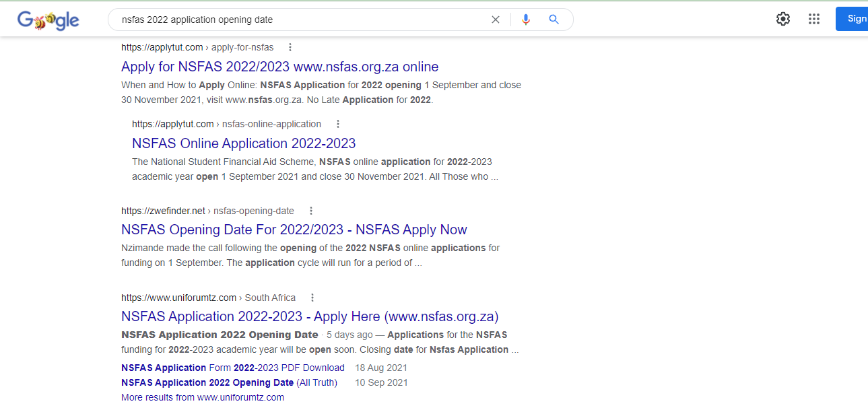Clear the search box with X icon
The image size is (868, 410).
pyautogui.click(x=496, y=20)
